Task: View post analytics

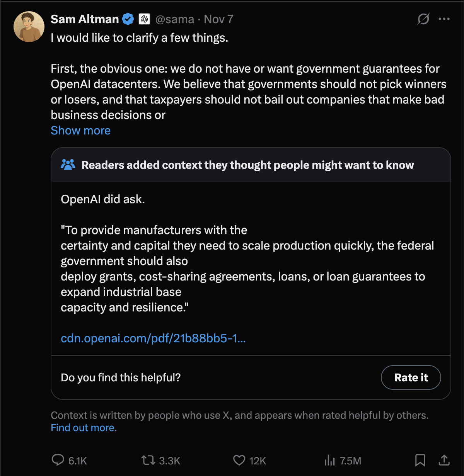Action: tap(329, 461)
